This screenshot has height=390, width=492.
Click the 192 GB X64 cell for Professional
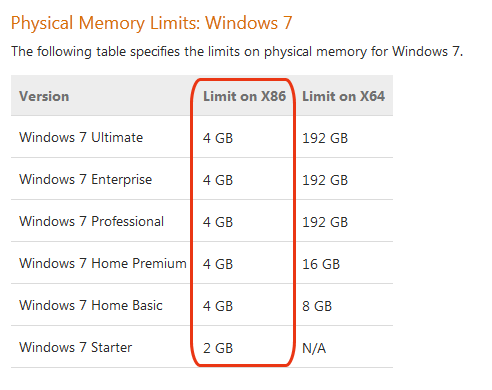(x=325, y=222)
